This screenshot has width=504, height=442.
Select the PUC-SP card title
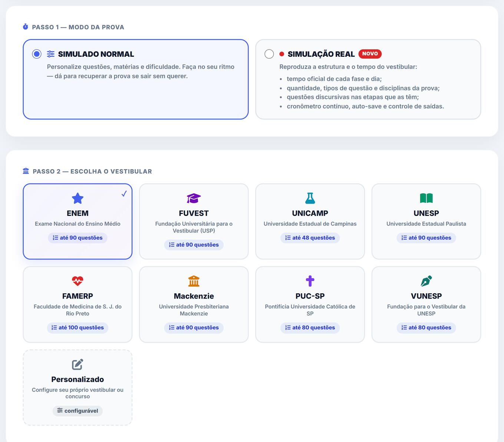[x=310, y=296]
